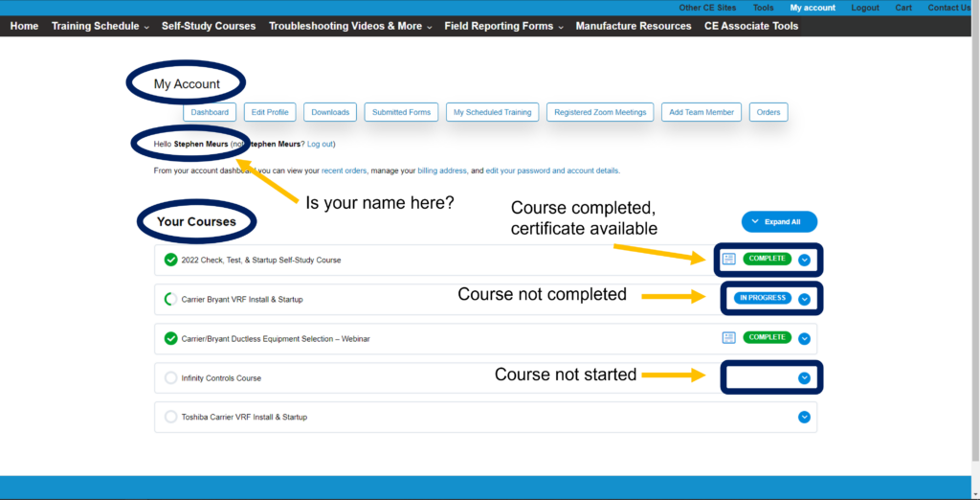This screenshot has height=500, width=980.
Task: Open the Field Reporting Forms menu
Action: pos(503,26)
